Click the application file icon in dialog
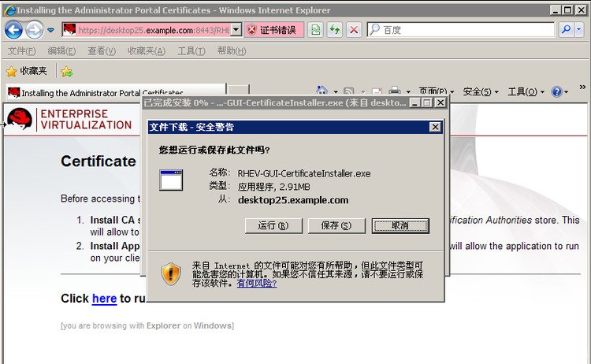Viewport: 591px width, 364px height. click(171, 180)
